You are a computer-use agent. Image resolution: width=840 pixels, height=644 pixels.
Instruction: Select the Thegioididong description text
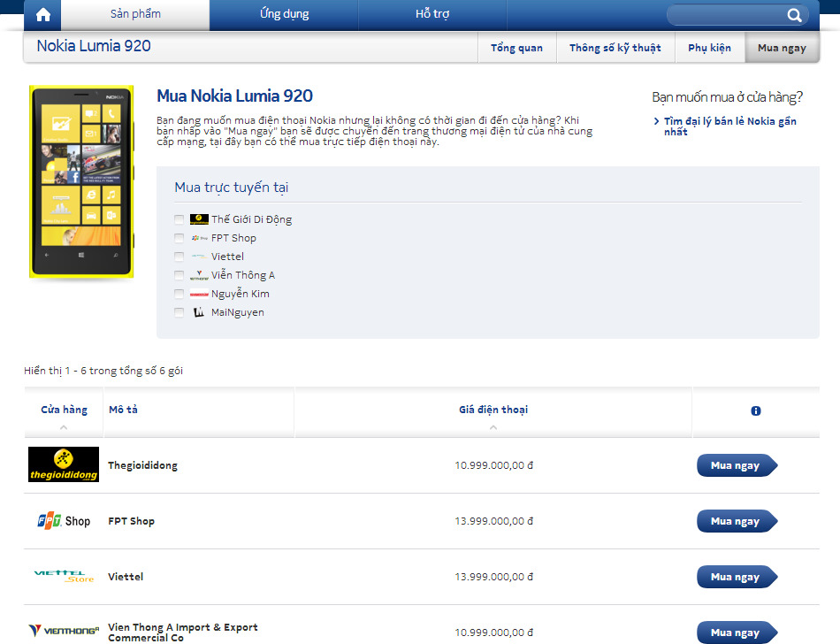click(142, 465)
